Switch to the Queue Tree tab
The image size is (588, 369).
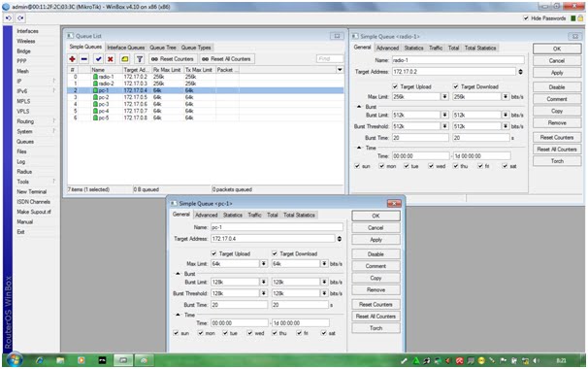pyautogui.click(x=163, y=48)
